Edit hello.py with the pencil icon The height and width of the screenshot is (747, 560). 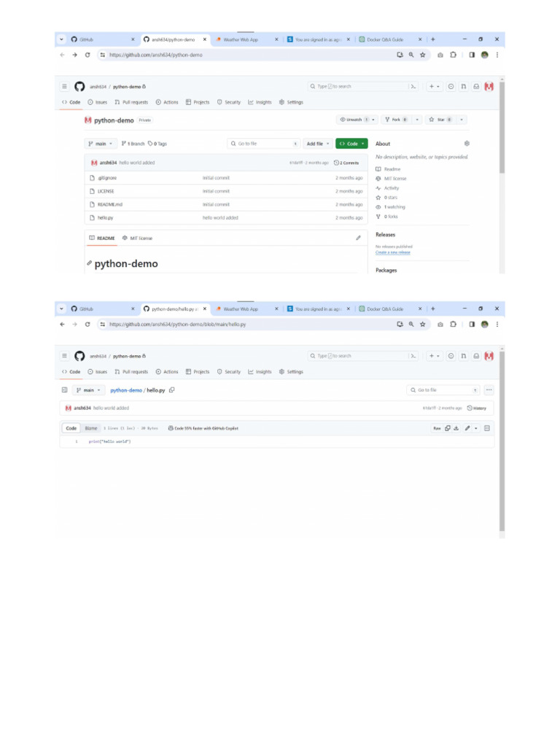(x=467, y=428)
